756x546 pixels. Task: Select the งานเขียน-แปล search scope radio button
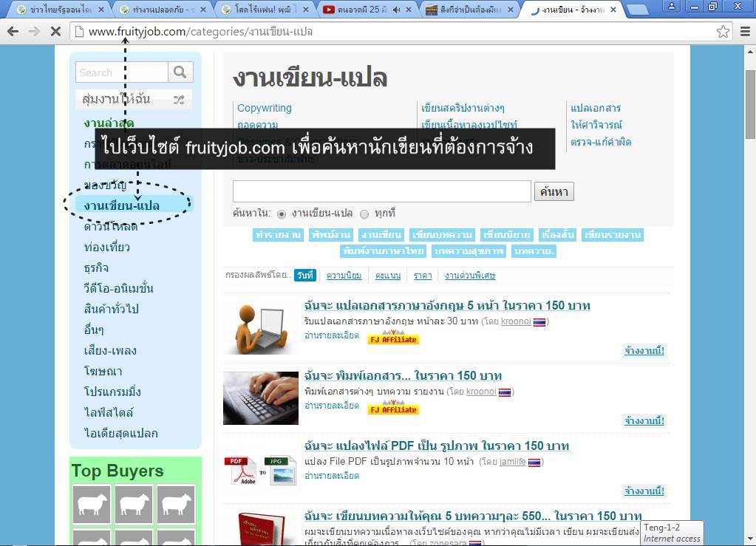pos(282,214)
